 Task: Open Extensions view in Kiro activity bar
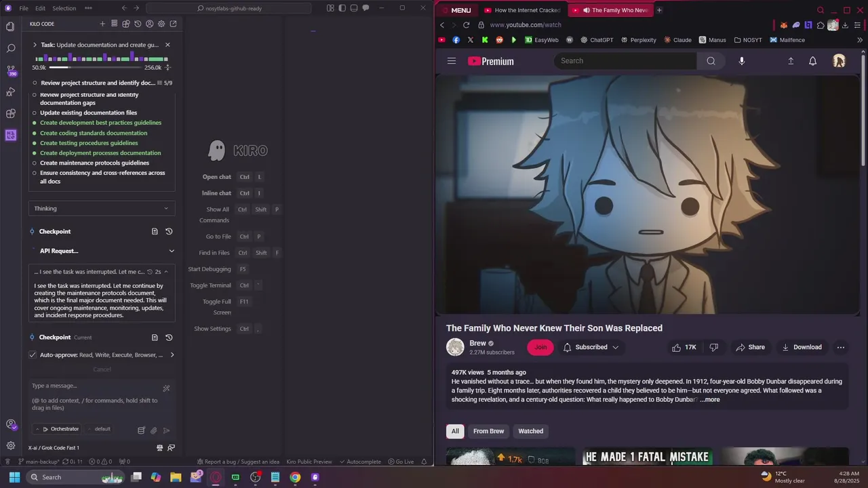pyautogui.click(x=10, y=113)
